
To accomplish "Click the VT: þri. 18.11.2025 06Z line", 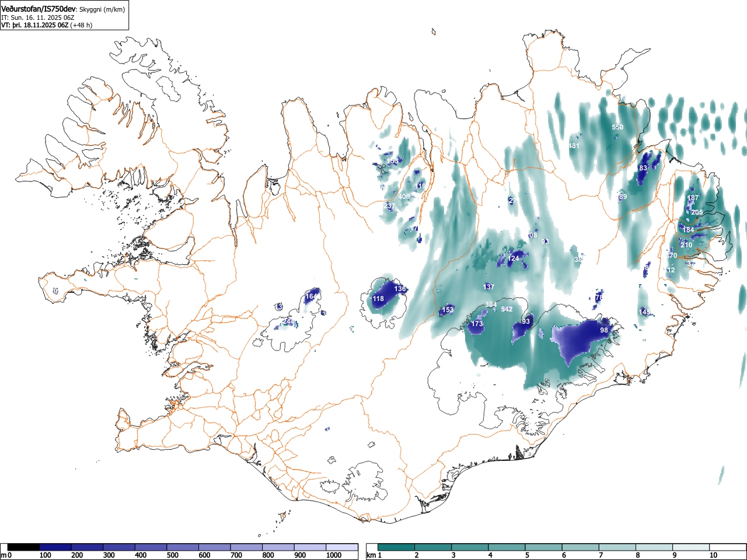I will (x=35, y=25).
